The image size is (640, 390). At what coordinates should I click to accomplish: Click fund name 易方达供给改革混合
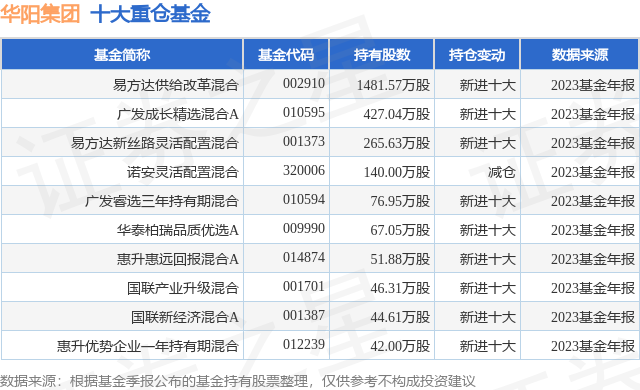176,85
